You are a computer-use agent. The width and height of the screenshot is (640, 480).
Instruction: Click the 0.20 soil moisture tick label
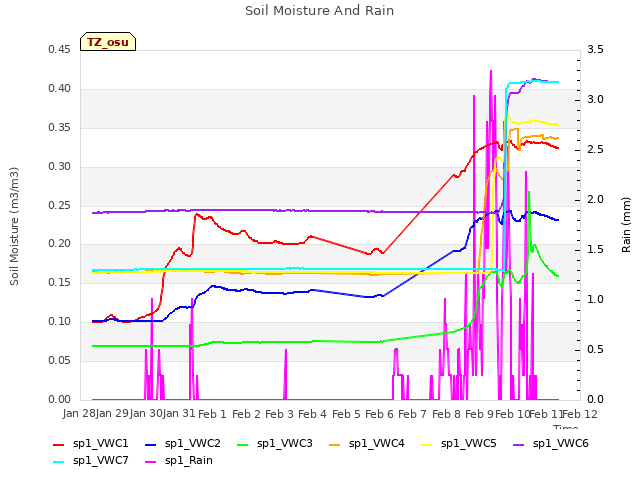pyautogui.click(x=59, y=244)
